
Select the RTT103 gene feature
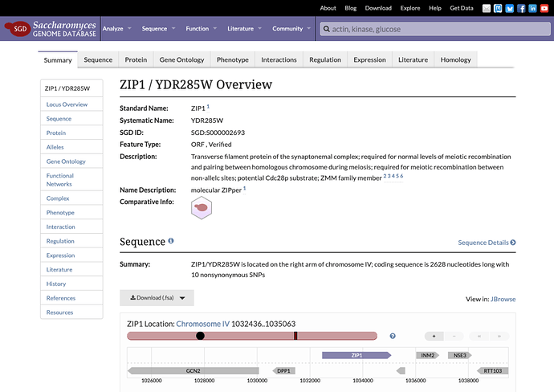492,371
